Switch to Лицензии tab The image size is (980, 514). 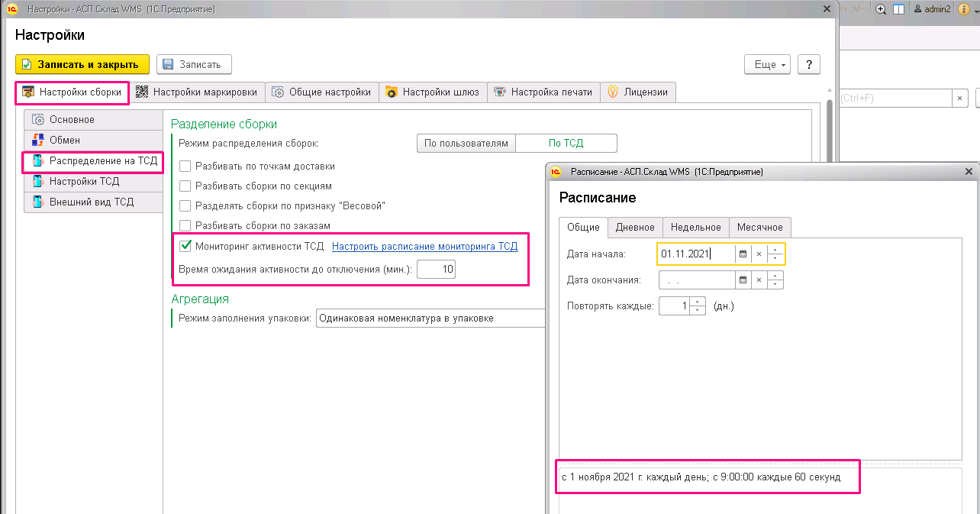(638, 92)
